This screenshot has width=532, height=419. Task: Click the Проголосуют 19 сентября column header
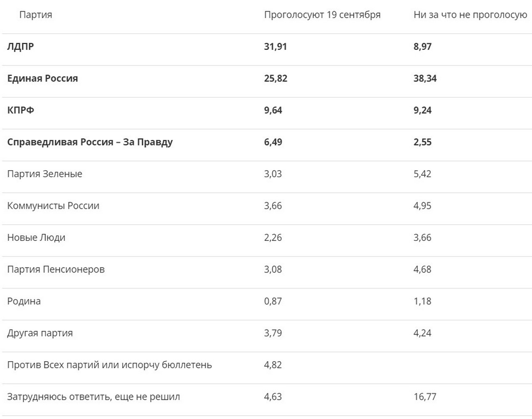coord(322,15)
